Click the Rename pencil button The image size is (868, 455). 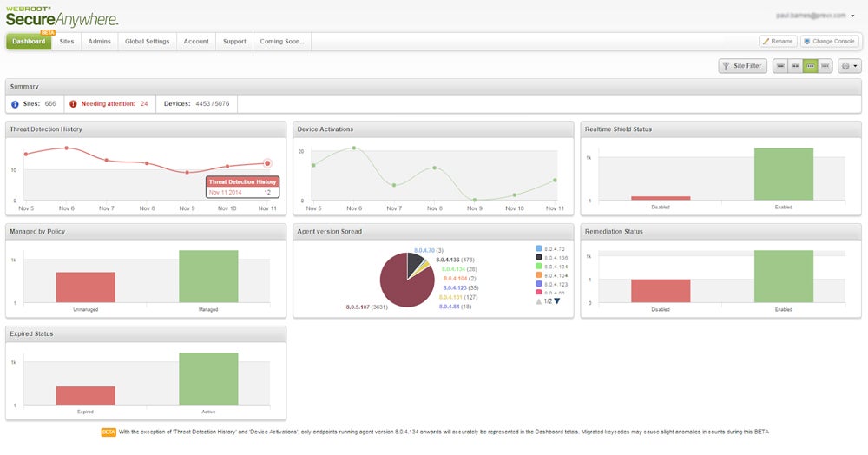coord(777,41)
